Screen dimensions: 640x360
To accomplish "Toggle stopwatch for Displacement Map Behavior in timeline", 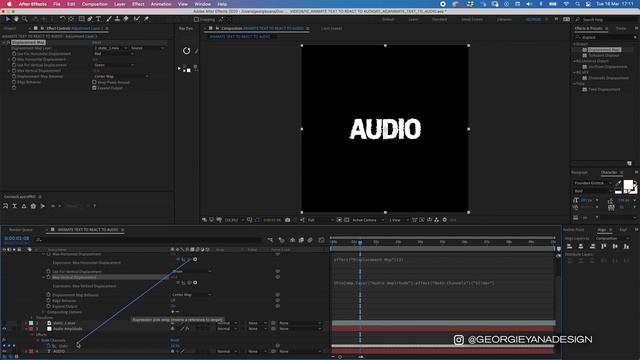I will click(48, 295).
